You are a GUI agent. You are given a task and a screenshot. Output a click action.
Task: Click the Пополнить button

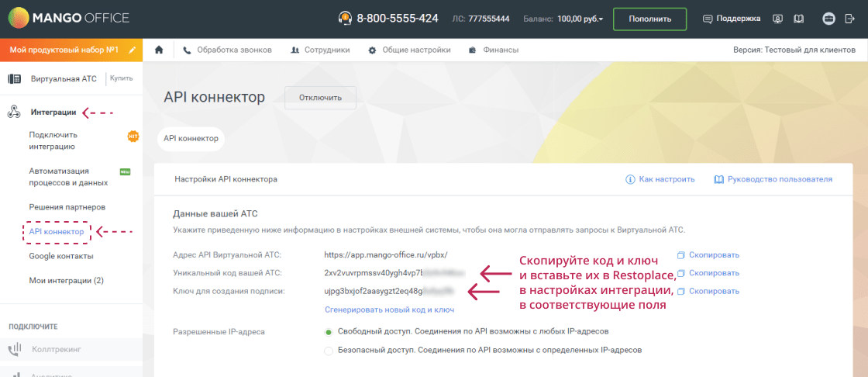pyautogui.click(x=650, y=19)
